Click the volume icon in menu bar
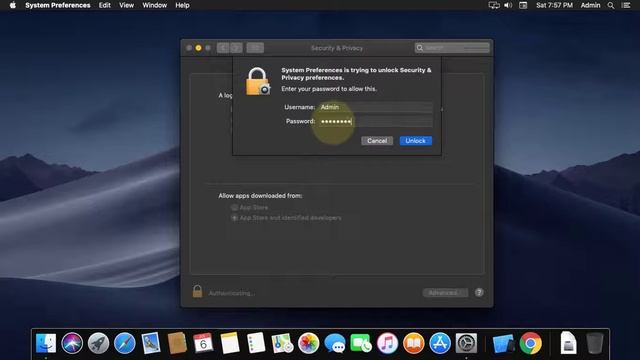 click(508, 5)
